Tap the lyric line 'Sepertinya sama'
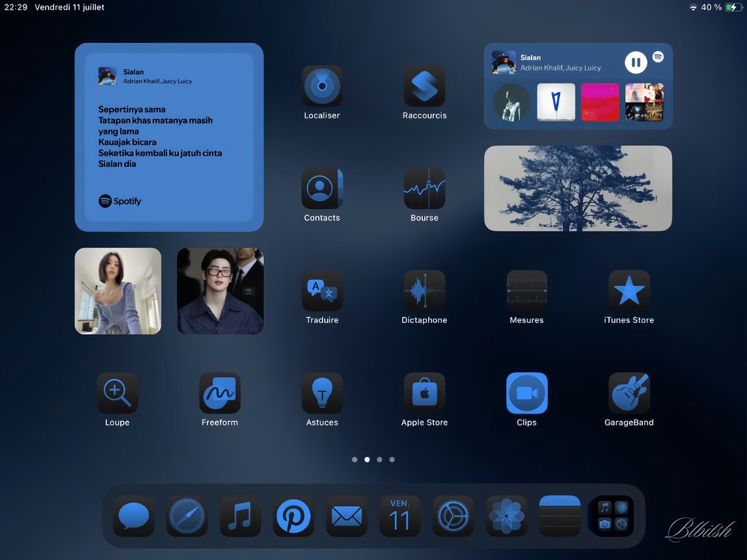 tap(132, 110)
